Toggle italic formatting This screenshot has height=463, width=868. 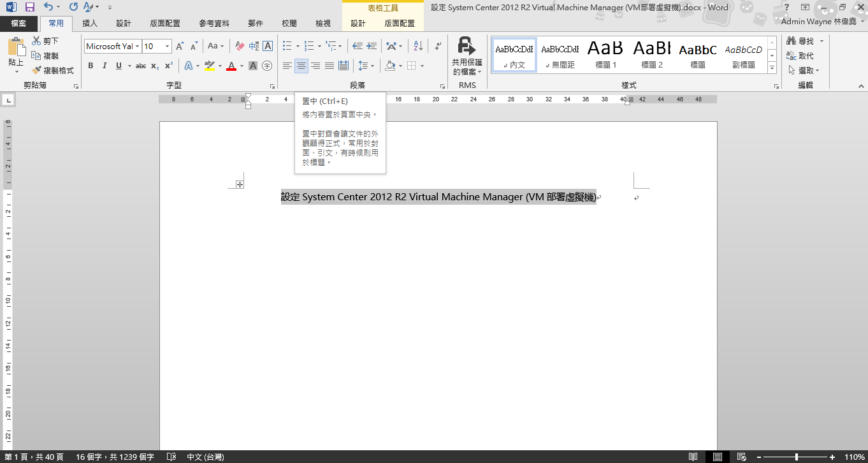[105, 66]
